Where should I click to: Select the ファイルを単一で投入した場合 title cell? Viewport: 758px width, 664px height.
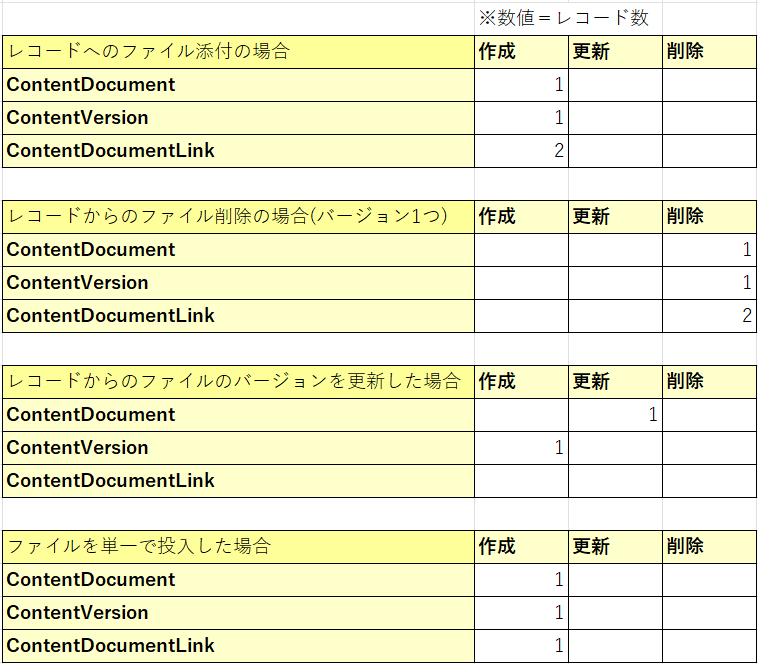click(239, 546)
